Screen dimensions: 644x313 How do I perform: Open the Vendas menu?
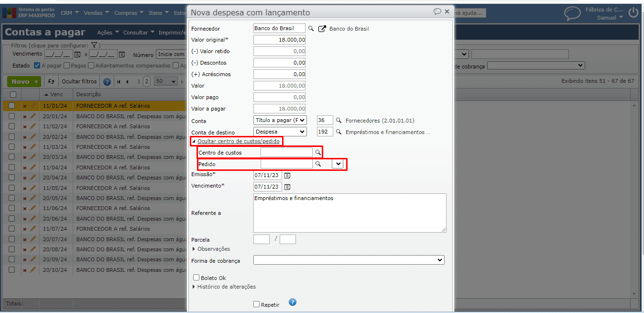(x=96, y=13)
